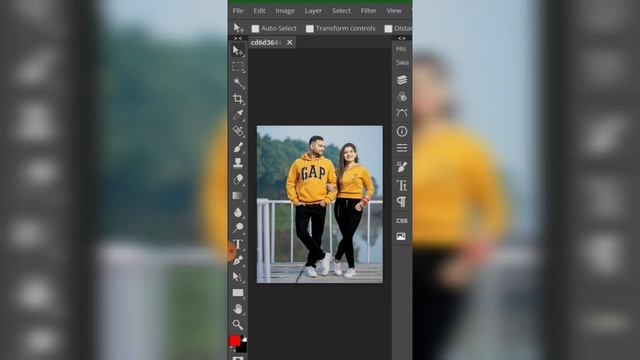Image resolution: width=640 pixels, height=360 pixels.
Task: Open the CSS panel
Action: [x=402, y=220]
